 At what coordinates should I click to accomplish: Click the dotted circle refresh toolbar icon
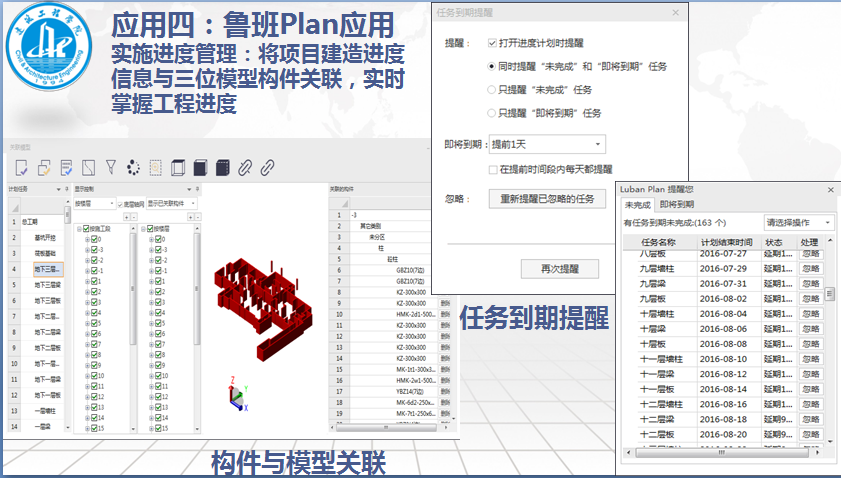[133, 168]
